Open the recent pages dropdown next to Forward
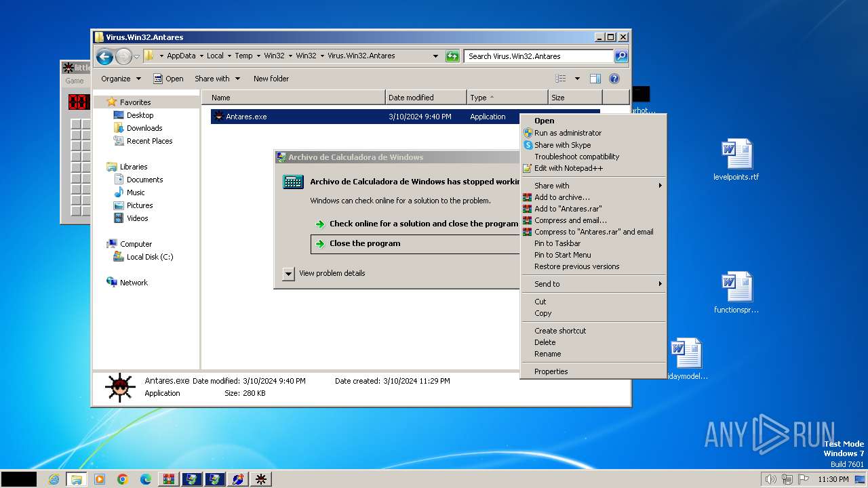 [137, 56]
